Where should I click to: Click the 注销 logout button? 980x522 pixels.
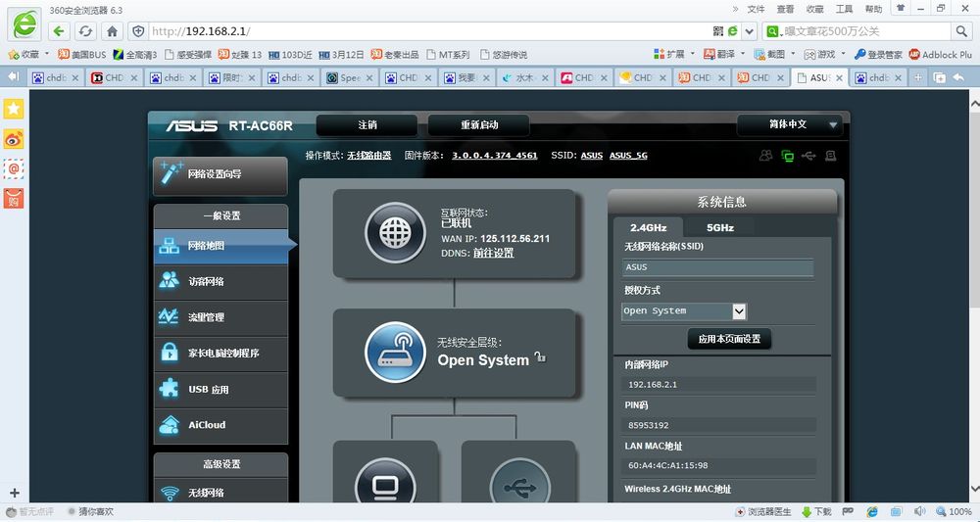(x=367, y=125)
